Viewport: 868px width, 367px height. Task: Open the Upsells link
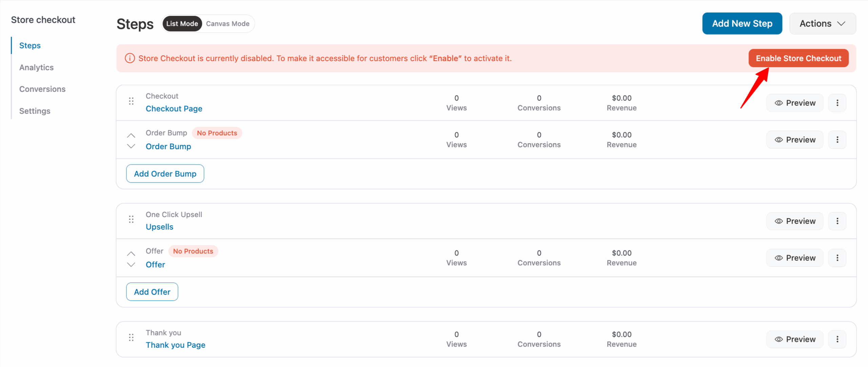[159, 227]
